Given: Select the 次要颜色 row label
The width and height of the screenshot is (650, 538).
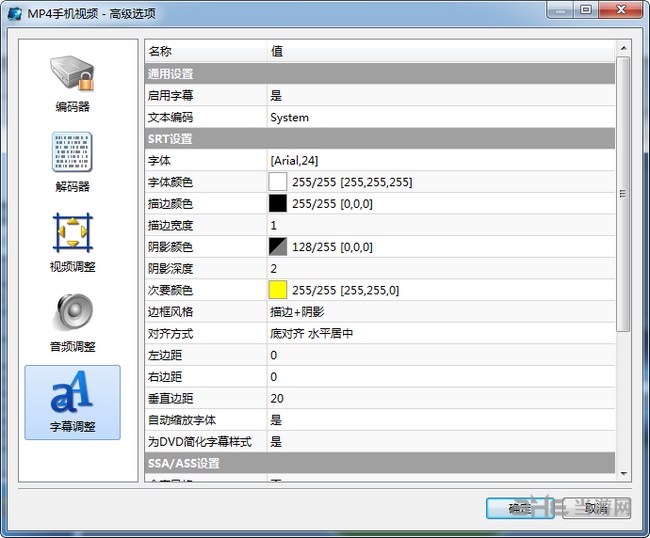Looking at the screenshot, I should pyautogui.click(x=170, y=290).
